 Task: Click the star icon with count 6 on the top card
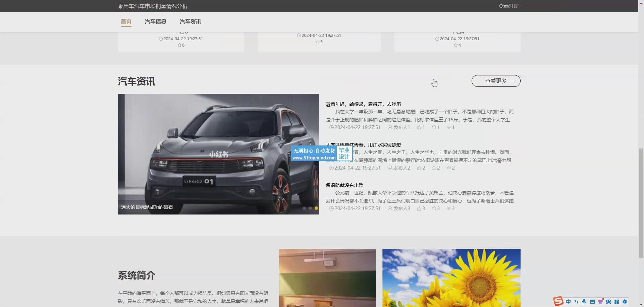(179, 45)
